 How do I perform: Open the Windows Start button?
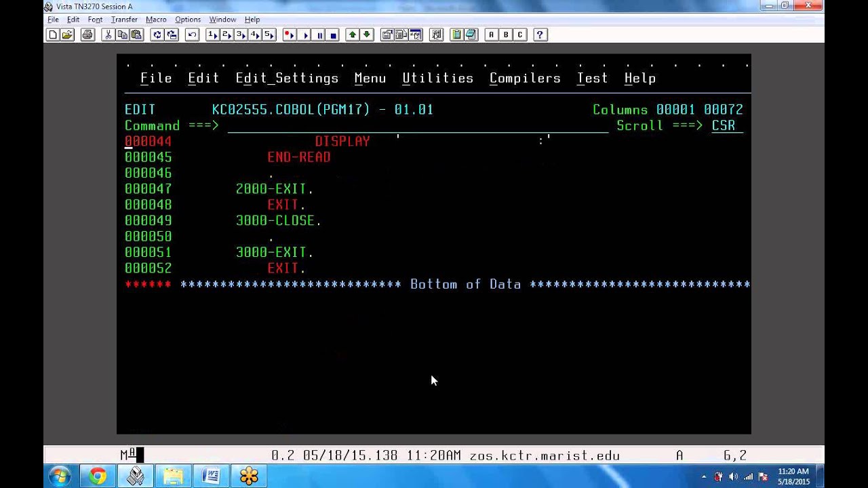coord(60,476)
